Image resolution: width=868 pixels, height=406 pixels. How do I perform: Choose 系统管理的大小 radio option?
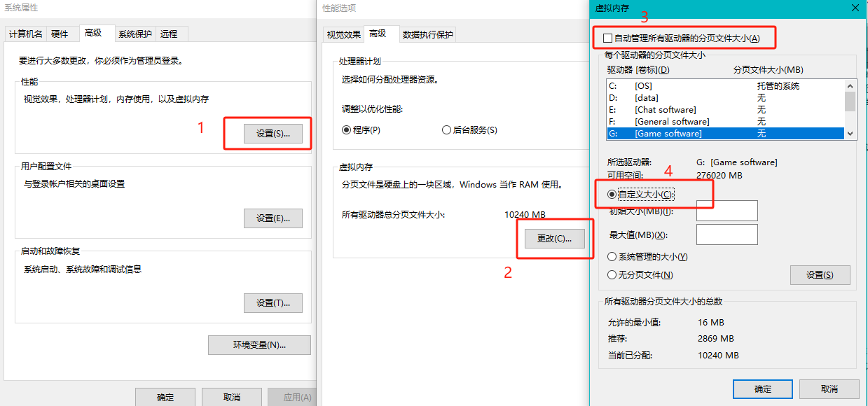tap(612, 257)
